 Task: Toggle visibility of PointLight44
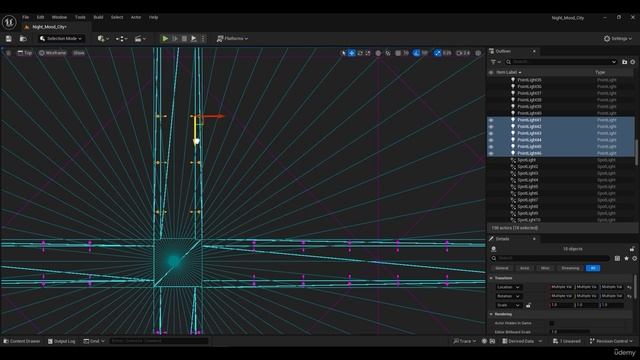click(491, 140)
